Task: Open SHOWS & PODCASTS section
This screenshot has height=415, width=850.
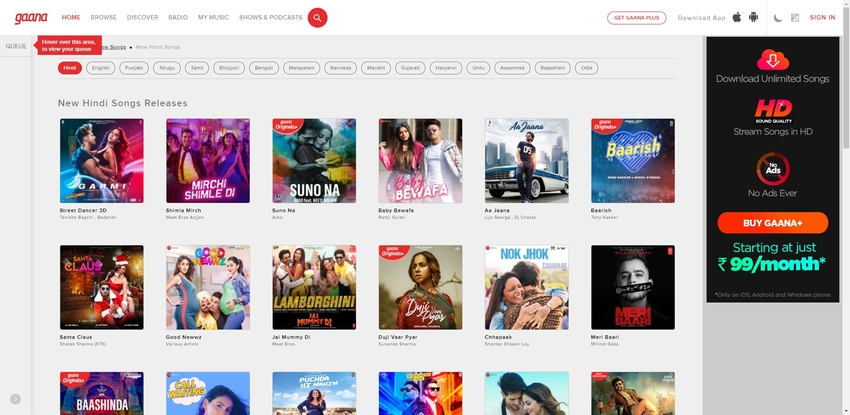Action: (271, 17)
